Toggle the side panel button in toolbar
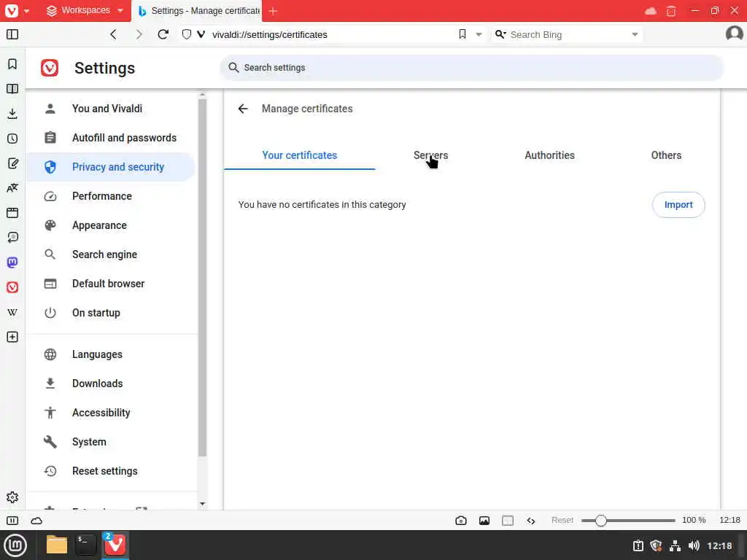The width and height of the screenshot is (747, 560). click(x=12, y=34)
